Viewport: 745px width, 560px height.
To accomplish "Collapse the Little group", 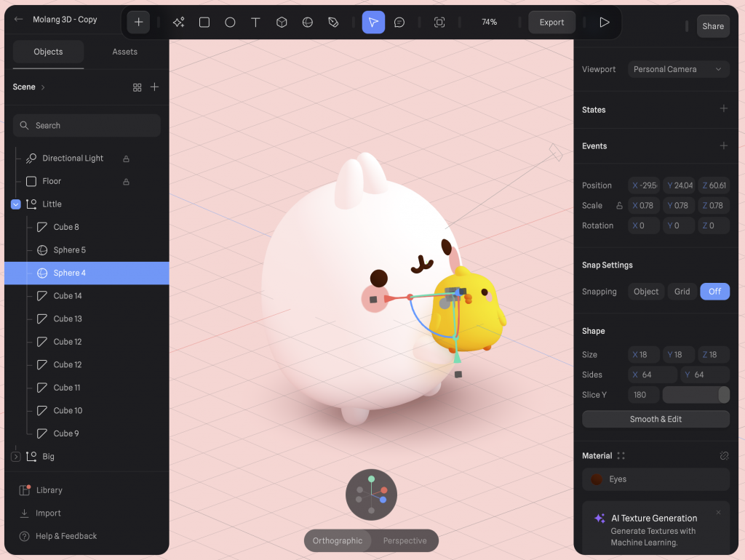I will [x=16, y=204].
